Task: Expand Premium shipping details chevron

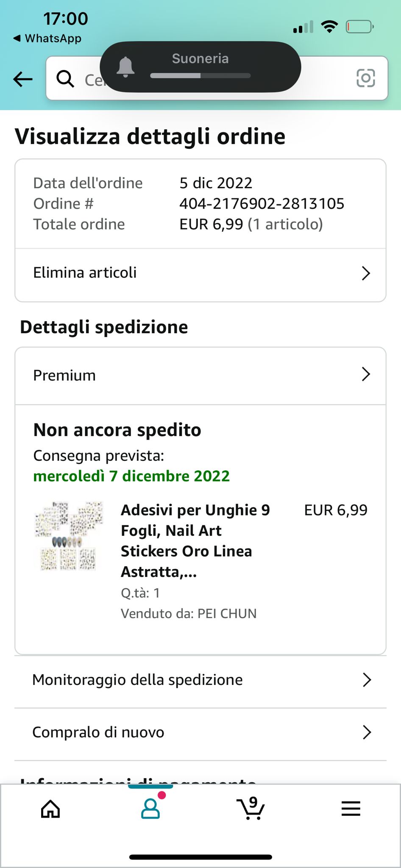Action: pos(366,374)
